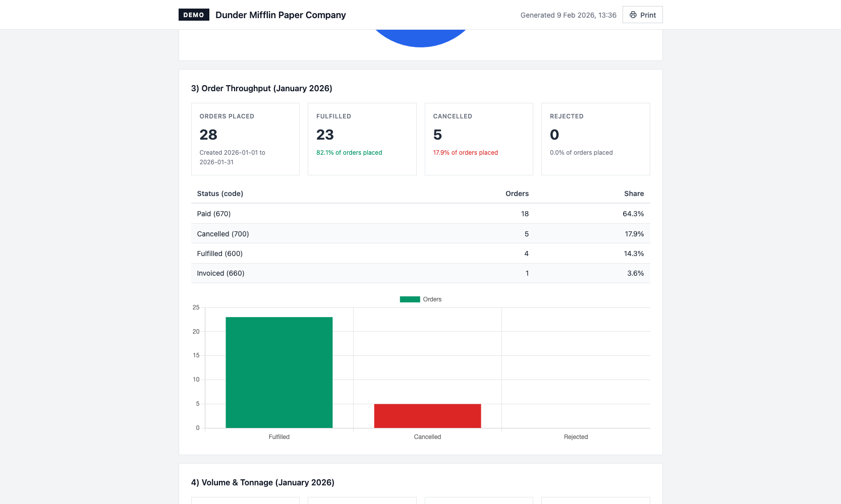This screenshot has width=841, height=504.
Task: Click the ORDERS PLACED stat card showing 28
Action: (245, 139)
